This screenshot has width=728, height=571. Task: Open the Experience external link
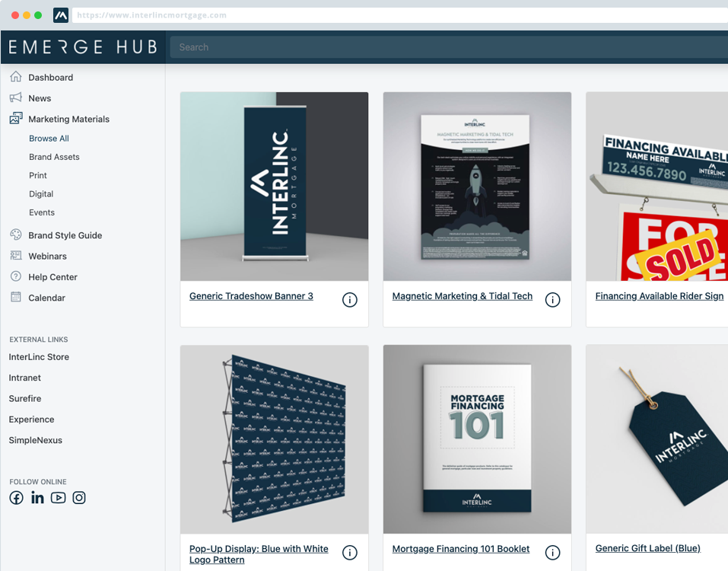click(32, 419)
